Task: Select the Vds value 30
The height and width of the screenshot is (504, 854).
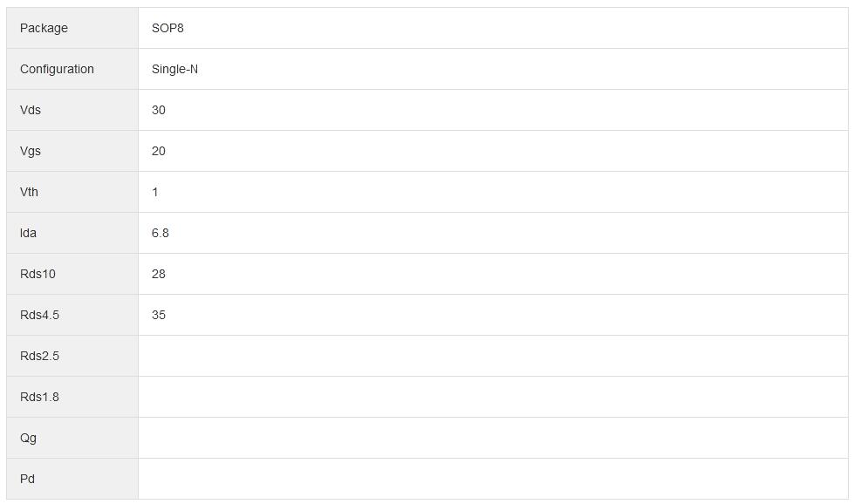Action: tap(159, 110)
